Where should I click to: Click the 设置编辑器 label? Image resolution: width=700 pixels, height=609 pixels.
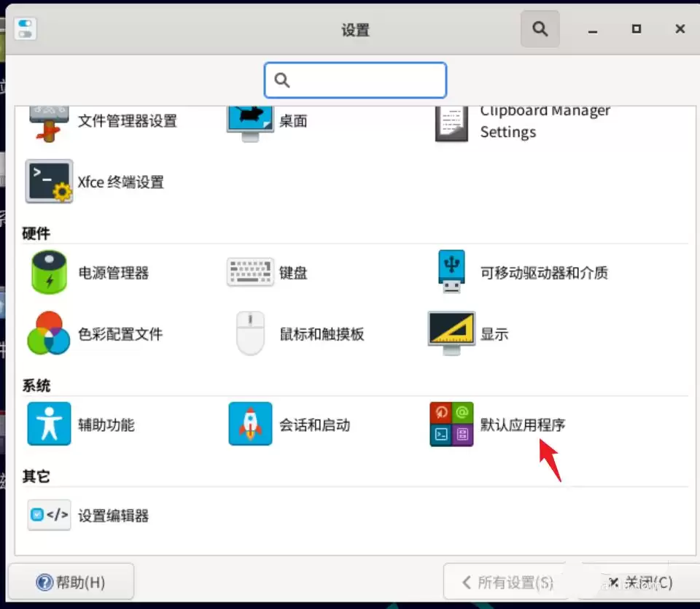tap(114, 515)
